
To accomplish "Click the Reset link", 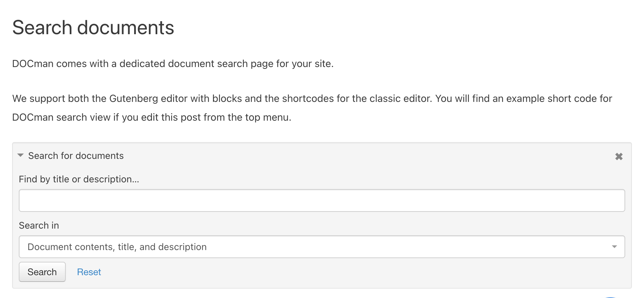I will (89, 272).
